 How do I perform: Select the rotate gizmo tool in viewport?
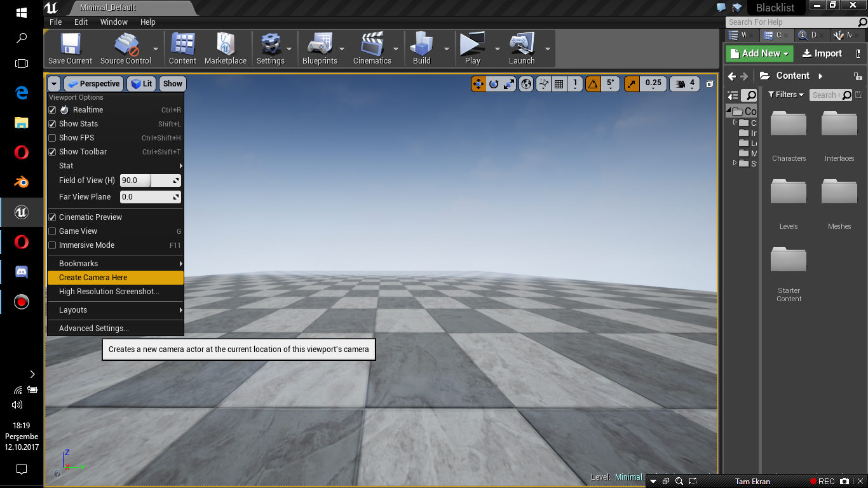(x=494, y=83)
